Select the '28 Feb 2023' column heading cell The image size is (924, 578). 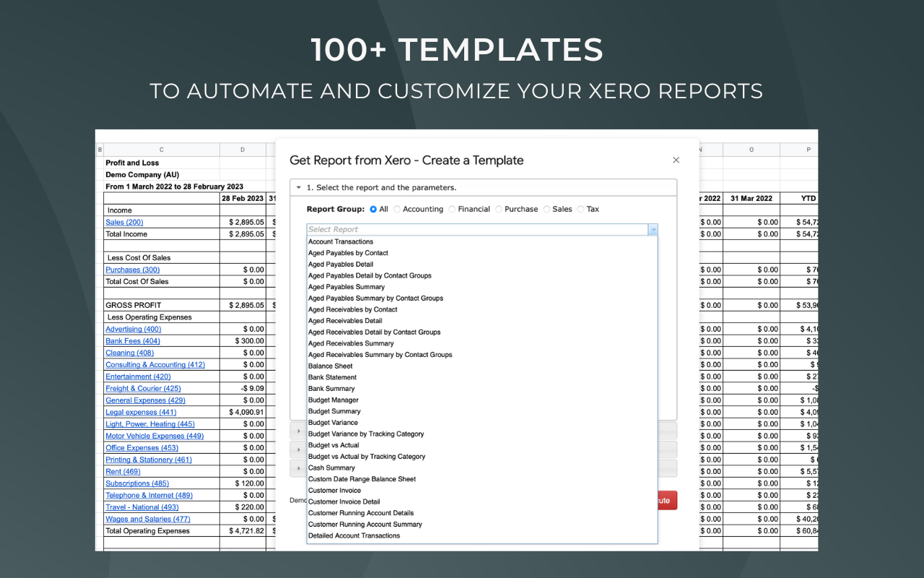[x=243, y=199]
